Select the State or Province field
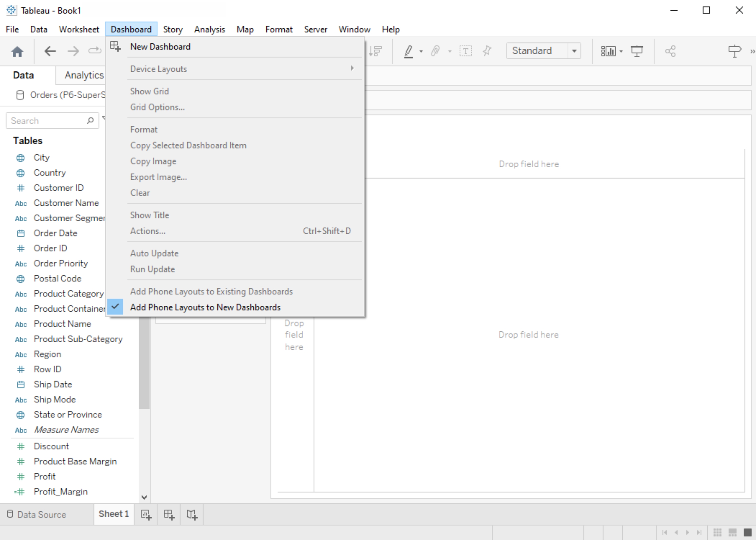Image resolution: width=756 pixels, height=540 pixels. (x=68, y=415)
